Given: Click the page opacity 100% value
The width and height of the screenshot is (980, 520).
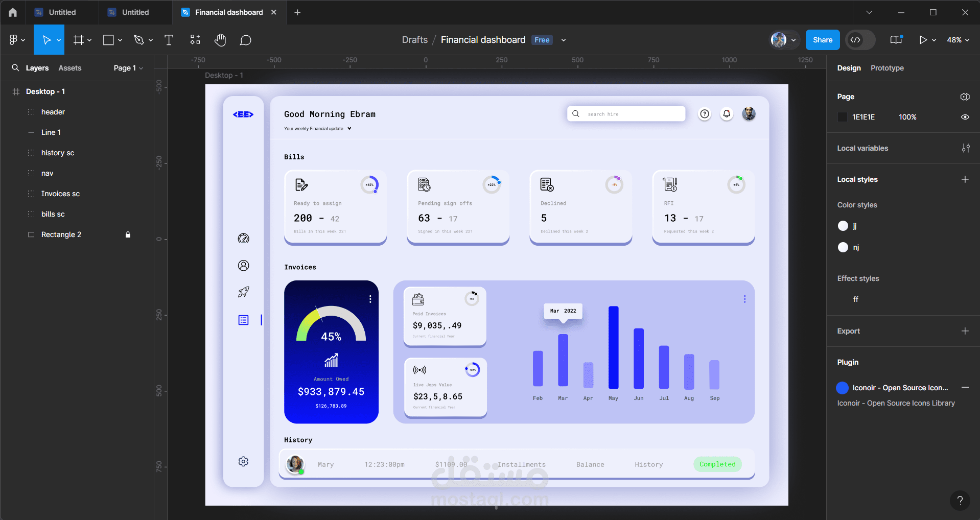Looking at the screenshot, I should [x=907, y=117].
